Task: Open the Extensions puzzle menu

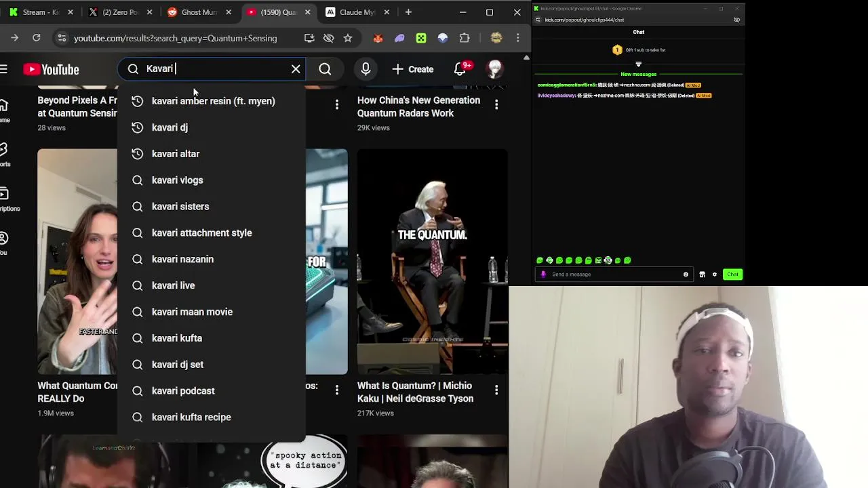Action: pyautogui.click(x=465, y=38)
